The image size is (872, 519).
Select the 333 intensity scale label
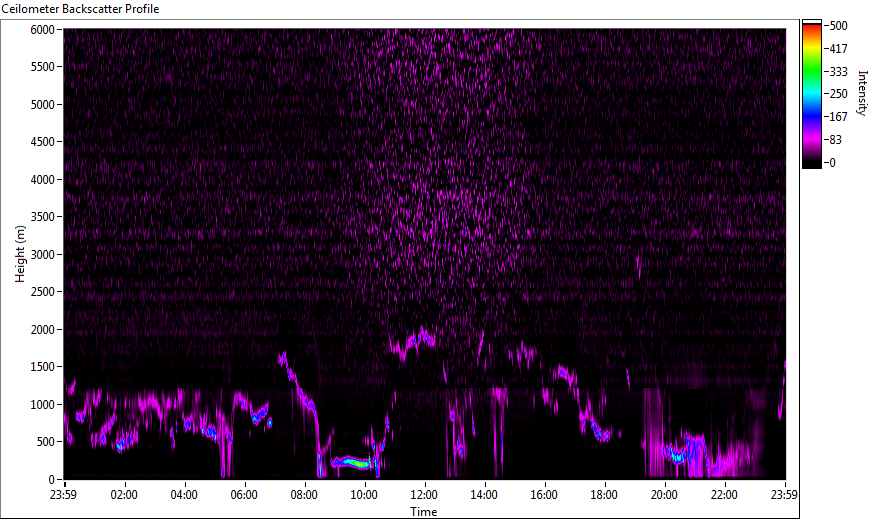click(x=838, y=71)
